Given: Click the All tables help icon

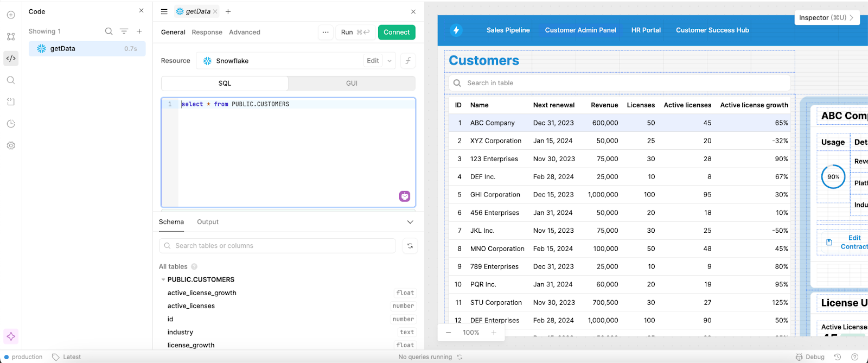Looking at the screenshot, I should (x=194, y=266).
